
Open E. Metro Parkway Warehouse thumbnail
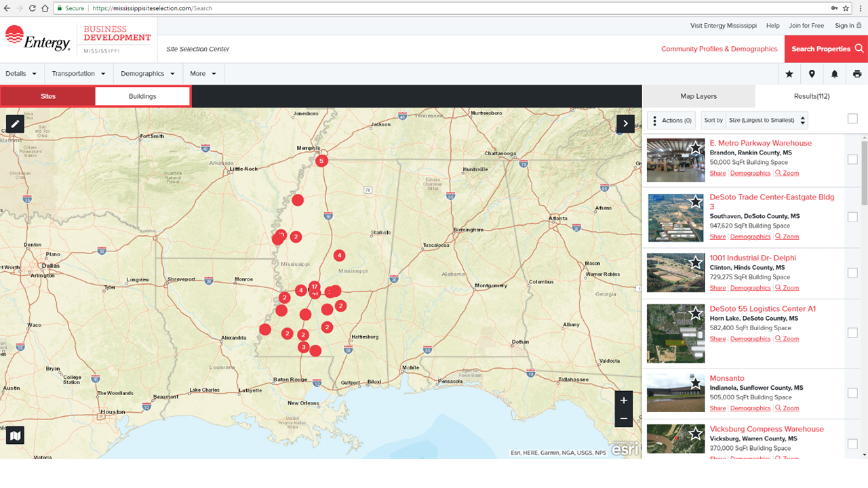(675, 160)
